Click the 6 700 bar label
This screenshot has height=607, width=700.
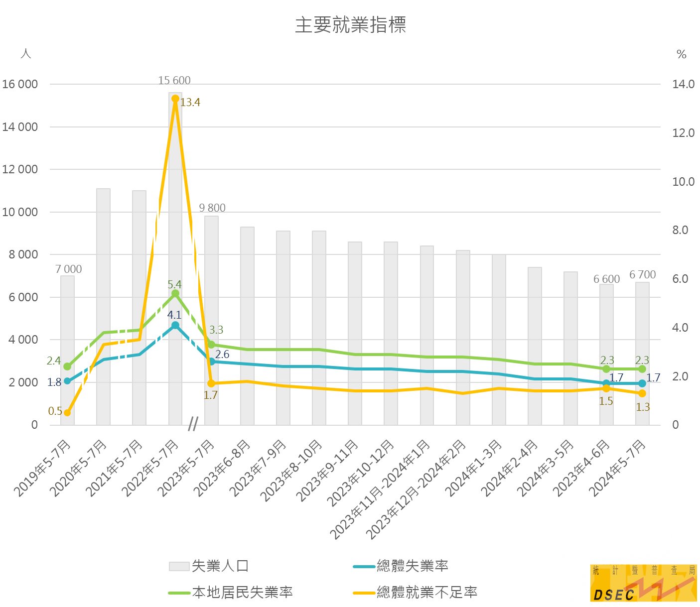tap(643, 275)
